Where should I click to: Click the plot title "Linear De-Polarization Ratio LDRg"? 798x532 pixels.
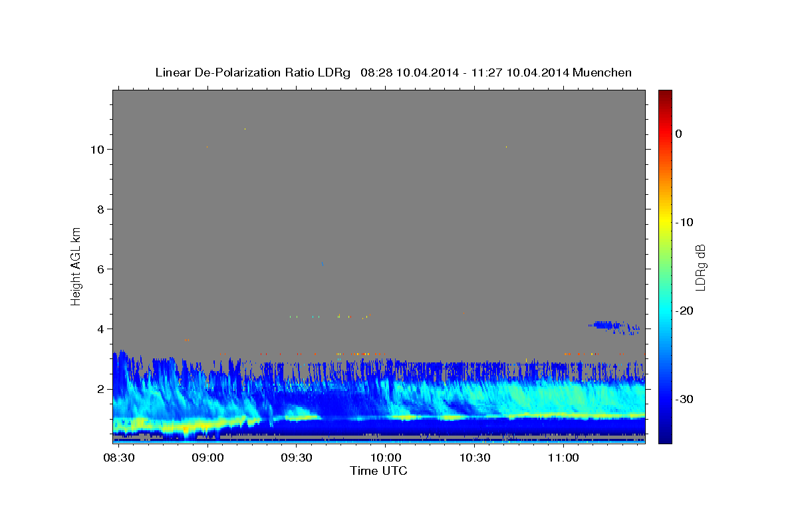pyautogui.click(x=253, y=72)
